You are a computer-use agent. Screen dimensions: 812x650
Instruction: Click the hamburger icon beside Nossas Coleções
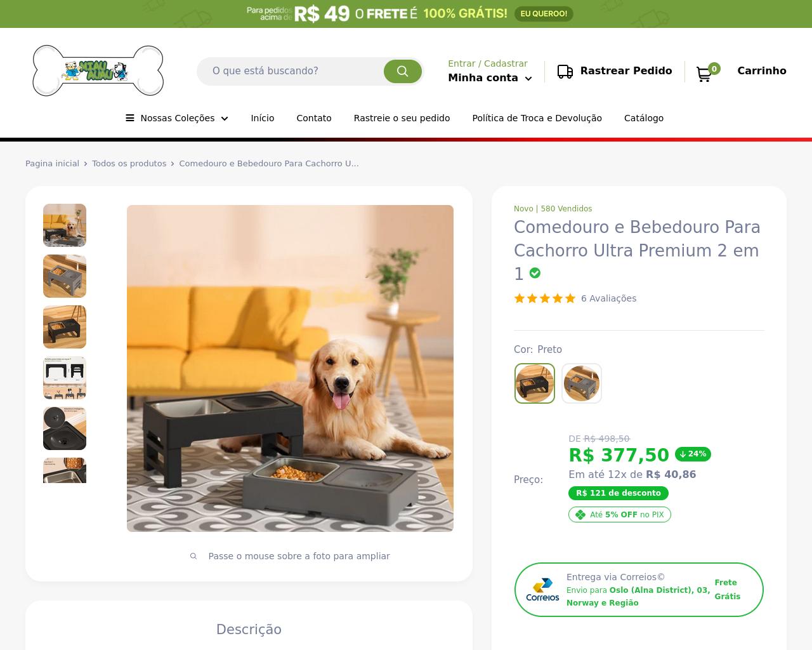click(x=130, y=118)
